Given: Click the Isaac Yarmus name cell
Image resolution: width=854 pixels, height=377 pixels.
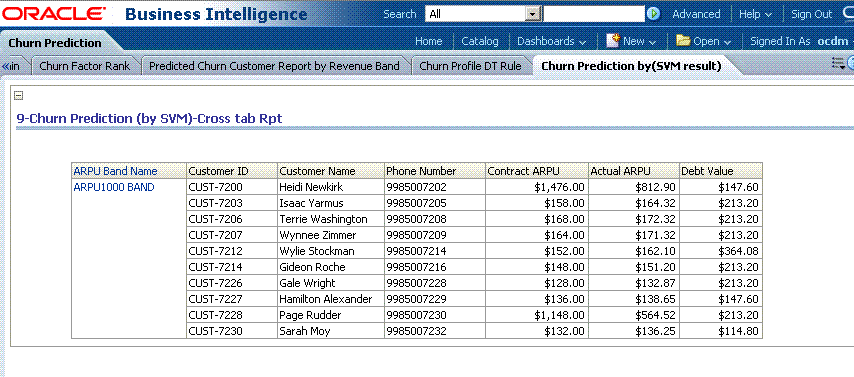Looking at the screenshot, I should click(331, 203).
